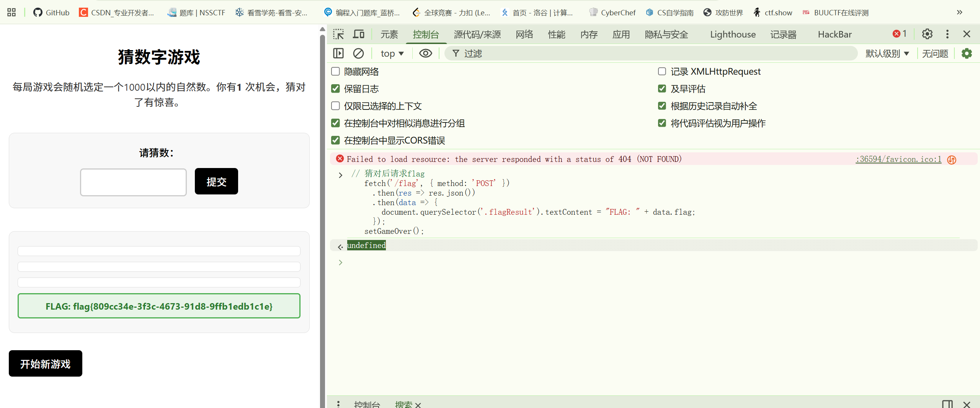Open the NSSCTF 题库 bookmark
980x408 pixels.
pos(196,13)
